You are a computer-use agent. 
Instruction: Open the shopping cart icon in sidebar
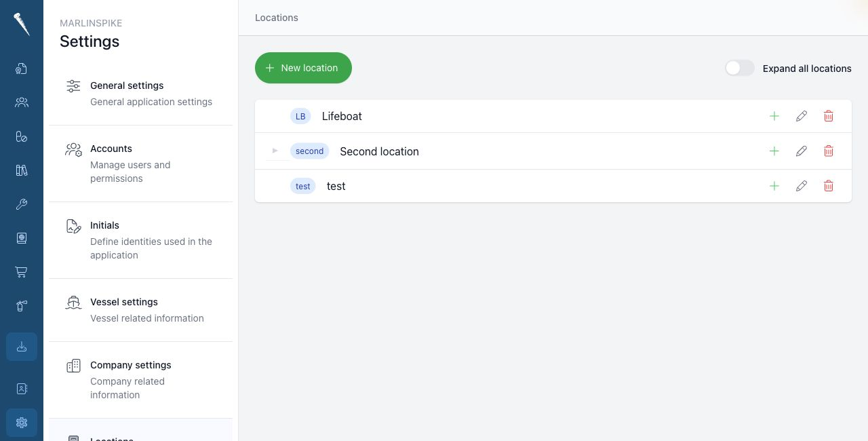[22, 272]
